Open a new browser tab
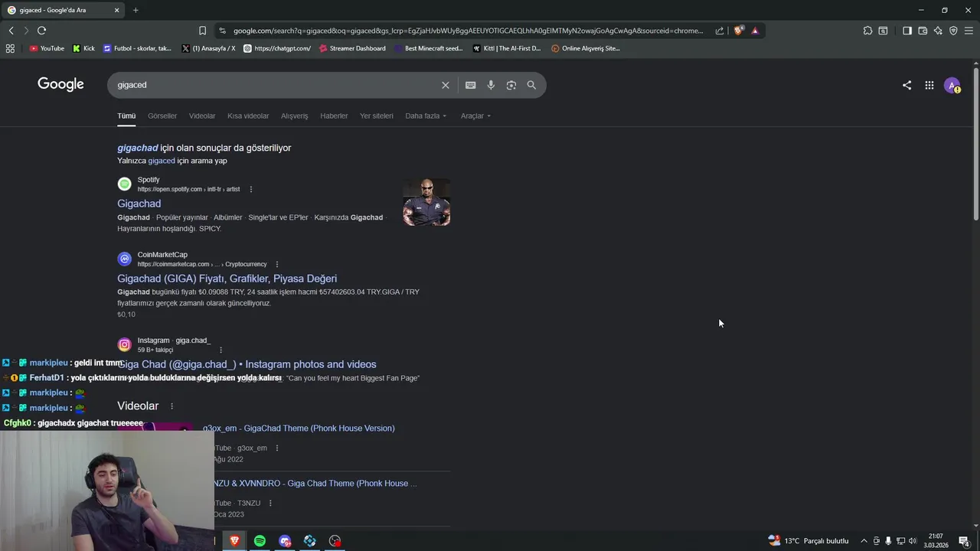This screenshot has width=980, height=551. [136, 10]
